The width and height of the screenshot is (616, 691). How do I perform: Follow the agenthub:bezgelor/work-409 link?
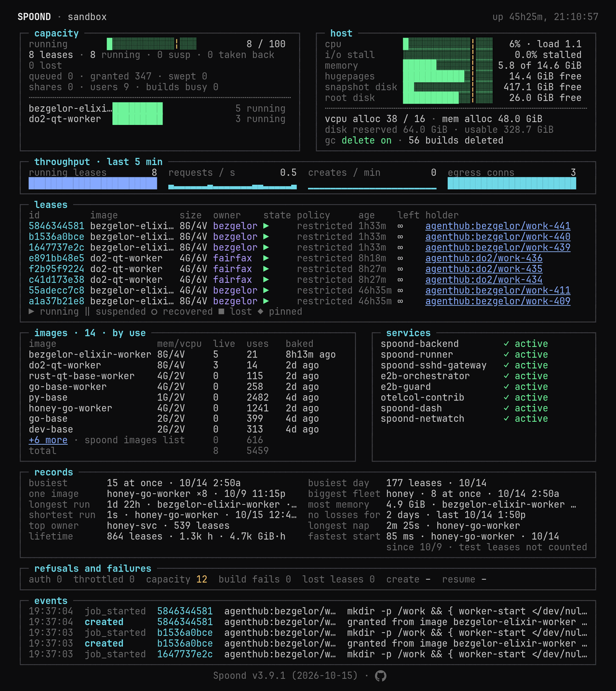pyautogui.click(x=498, y=301)
